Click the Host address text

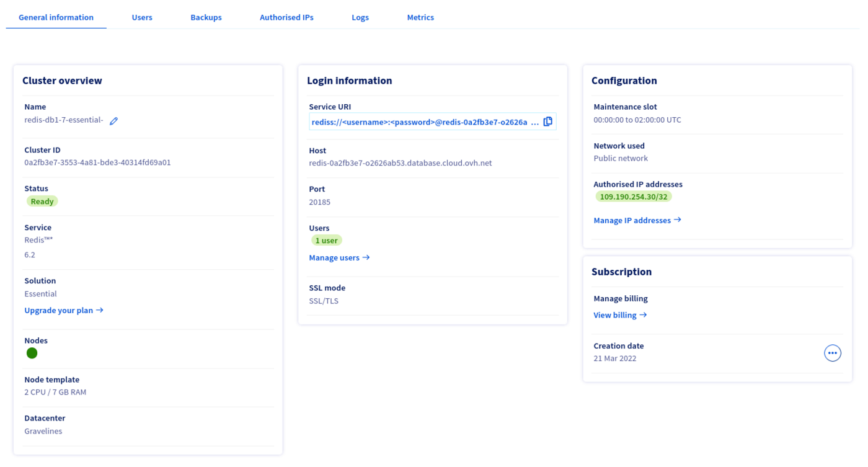[400, 163]
